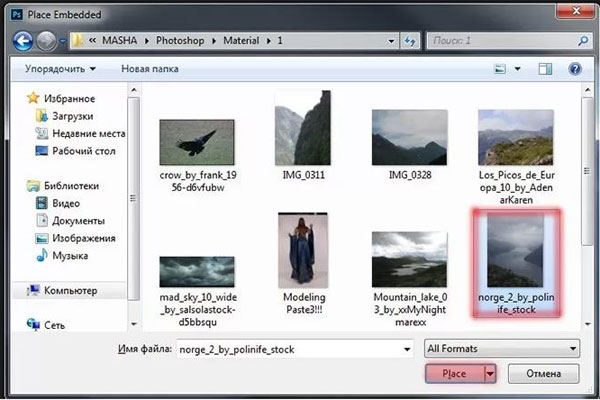Open the All Formats dropdown
The height and width of the screenshot is (400, 600).
[502, 349]
